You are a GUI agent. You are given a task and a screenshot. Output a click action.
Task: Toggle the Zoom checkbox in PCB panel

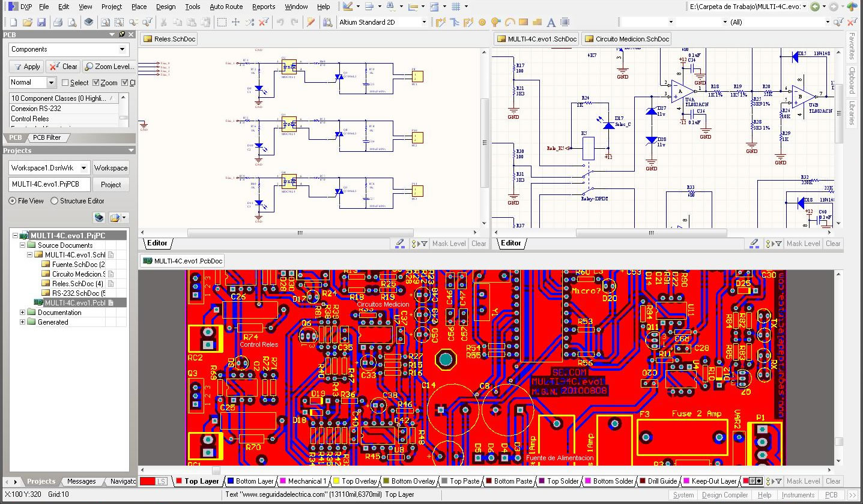click(x=95, y=83)
